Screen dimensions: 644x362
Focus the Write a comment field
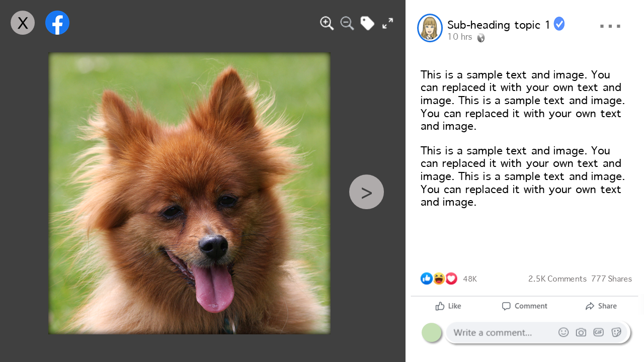(538, 333)
